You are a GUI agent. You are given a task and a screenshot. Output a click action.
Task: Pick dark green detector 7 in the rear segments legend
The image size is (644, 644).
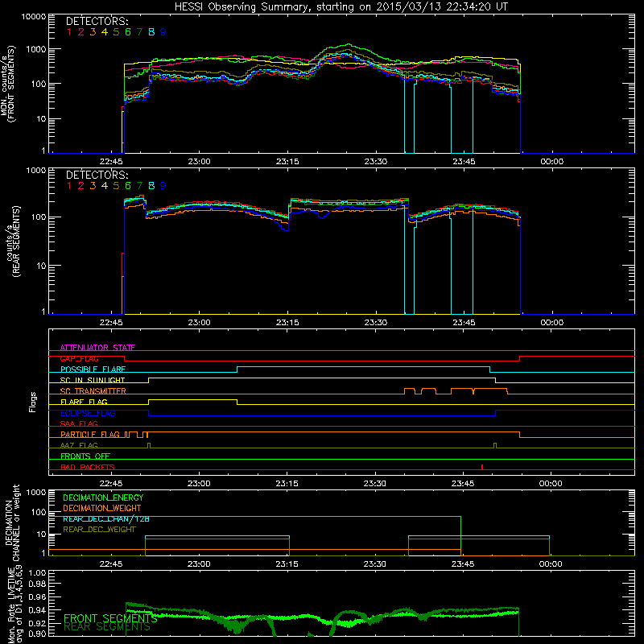[x=139, y=186]
